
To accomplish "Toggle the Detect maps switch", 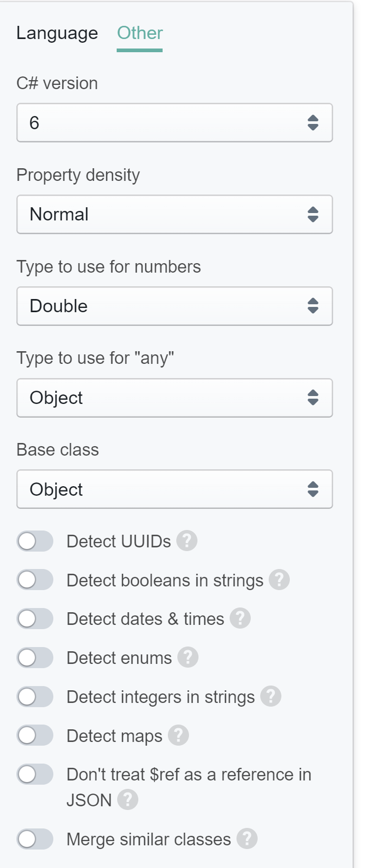I will coord(35,736).
